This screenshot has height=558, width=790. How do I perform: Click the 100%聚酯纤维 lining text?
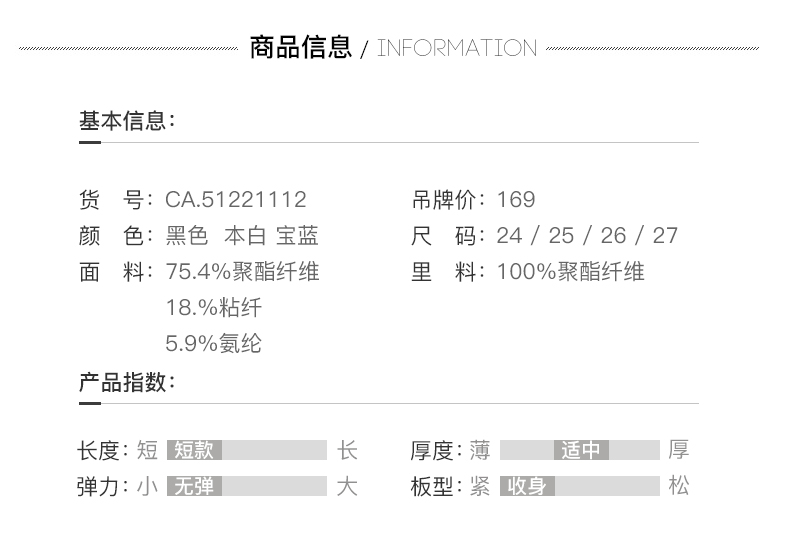(570, 272)
